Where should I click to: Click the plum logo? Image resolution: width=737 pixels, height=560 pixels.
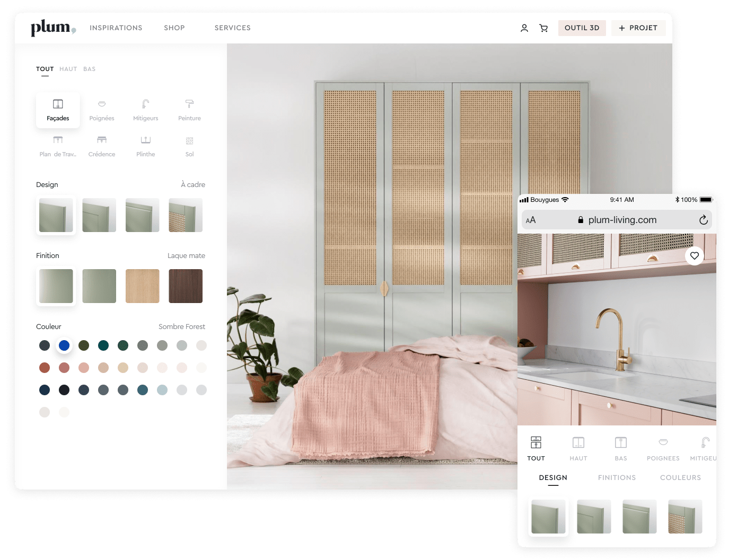[x=53, y=28]
